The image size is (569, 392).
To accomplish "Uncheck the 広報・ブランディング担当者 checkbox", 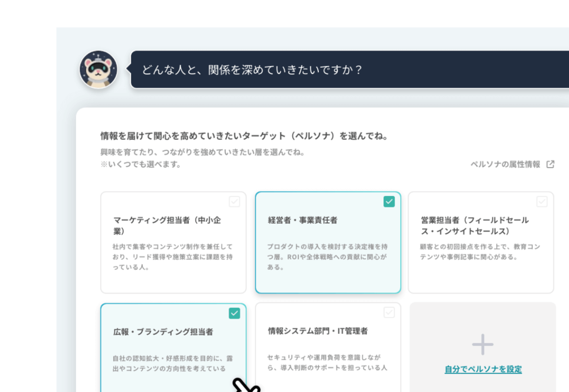I will 234,313.
